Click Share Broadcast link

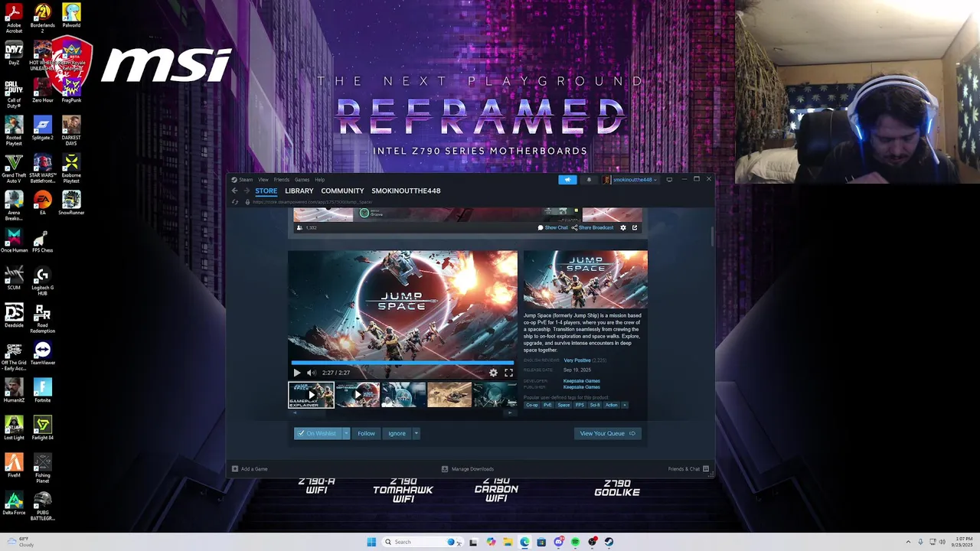(593, 227)
